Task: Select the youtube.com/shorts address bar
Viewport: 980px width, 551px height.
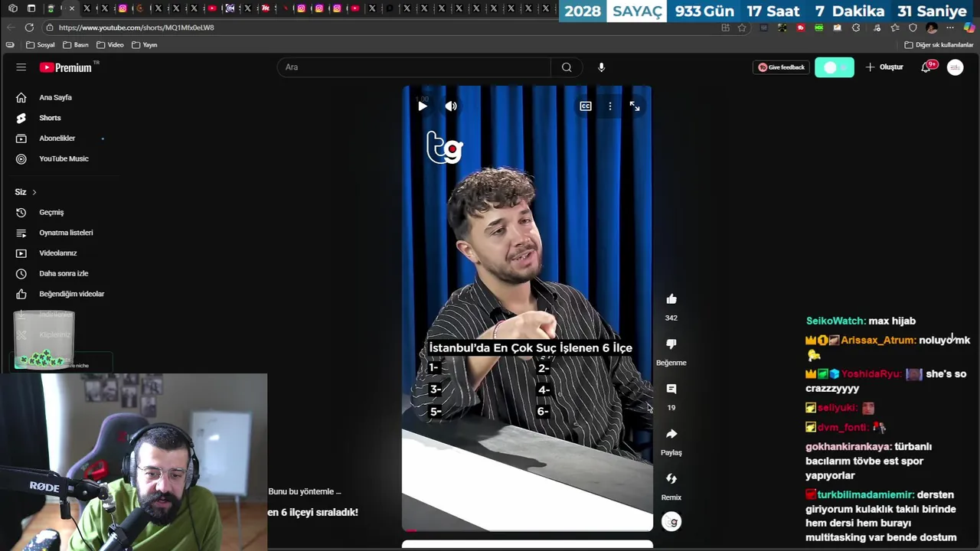Action: 383,28
